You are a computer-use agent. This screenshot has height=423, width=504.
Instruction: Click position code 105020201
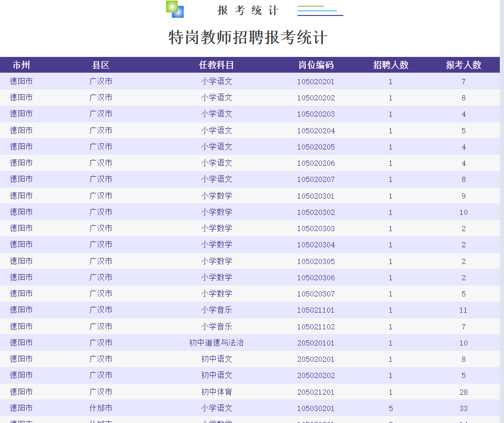316,82
